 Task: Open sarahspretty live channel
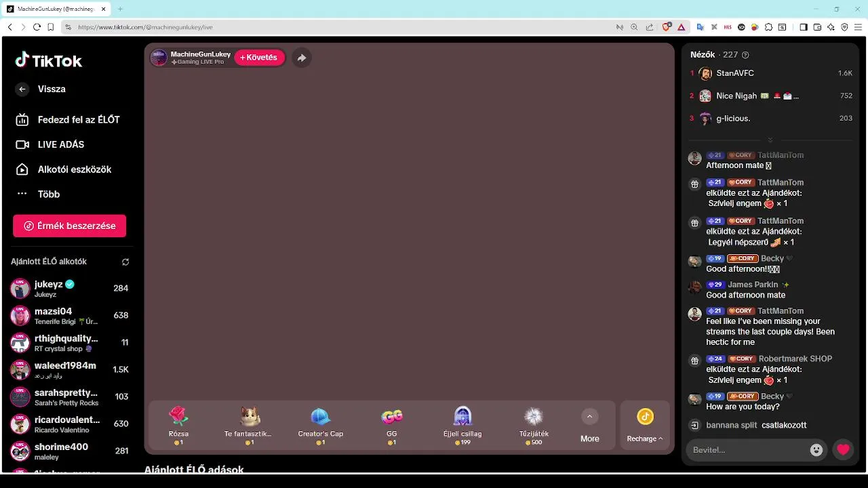[69, 397]
